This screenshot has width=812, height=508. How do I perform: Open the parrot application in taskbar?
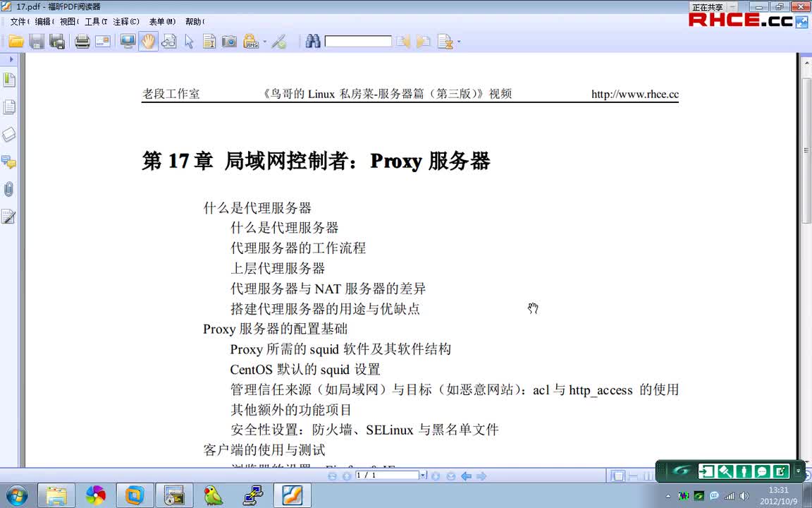coord(213,495)
